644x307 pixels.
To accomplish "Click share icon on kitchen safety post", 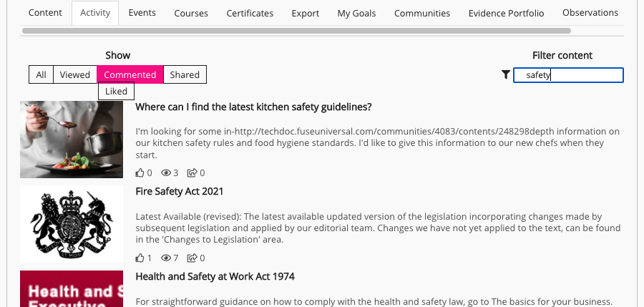I will [x=192, y=172].
